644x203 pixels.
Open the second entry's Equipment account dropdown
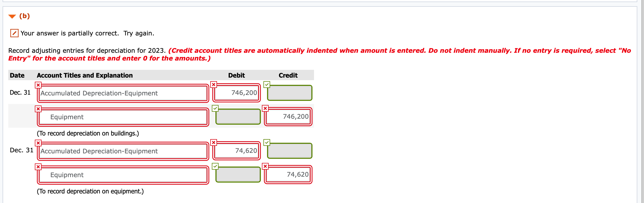(x=123, y=175)
